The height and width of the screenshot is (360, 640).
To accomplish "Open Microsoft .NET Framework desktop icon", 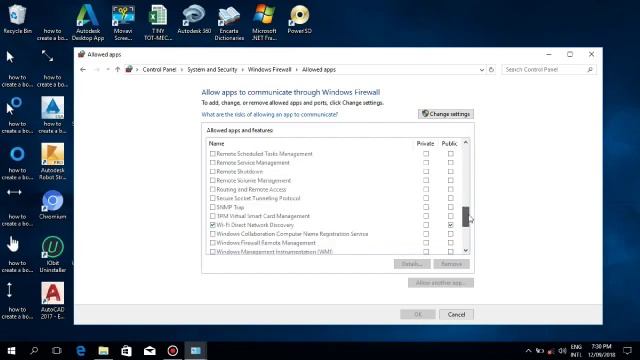I will 264,22.
